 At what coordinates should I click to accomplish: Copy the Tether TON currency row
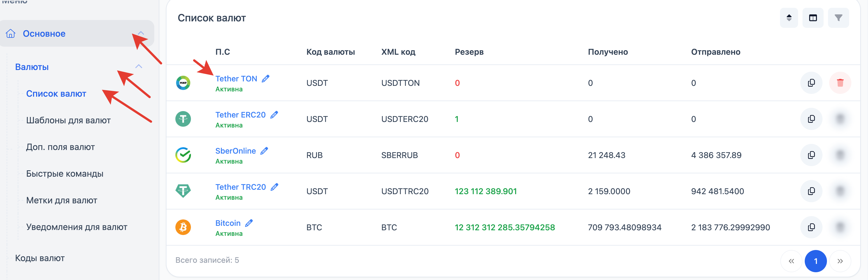pos(811,83)
